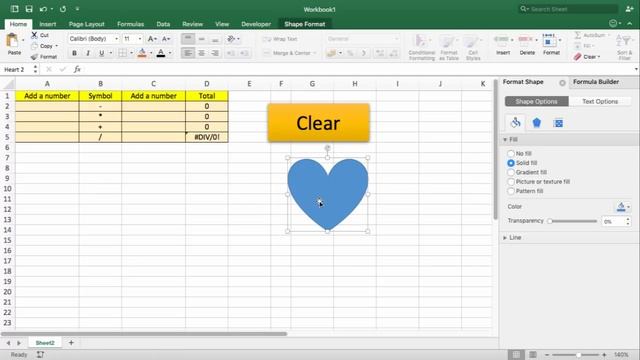Click the horizontal scrollbar below sheet
The width and height of the screenshot is (640, 360).
click(145, 334)
